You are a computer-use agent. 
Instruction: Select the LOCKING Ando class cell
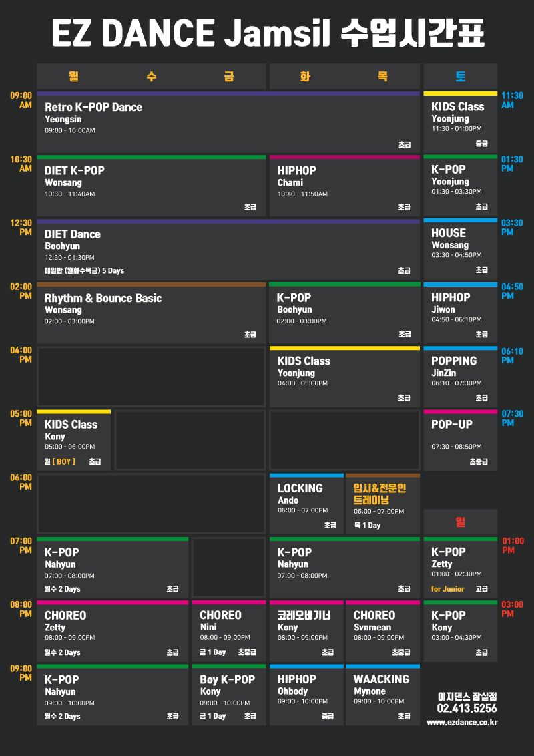(x=306, y=504)
